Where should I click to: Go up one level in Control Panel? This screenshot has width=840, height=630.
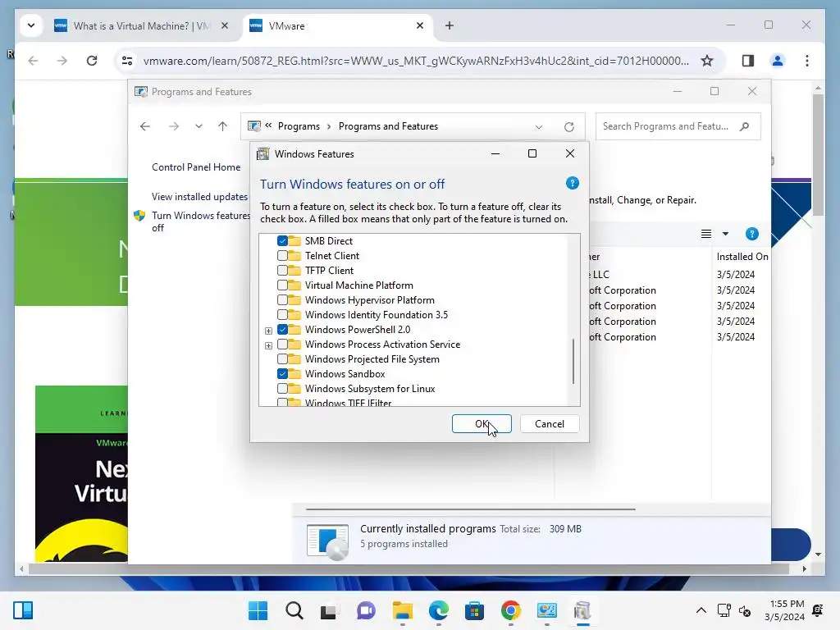[x=222, y=126]
